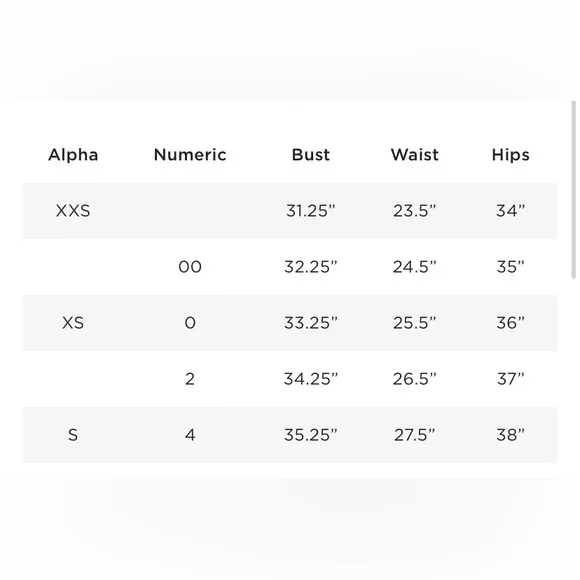
Task: Click the Bust column header
Action: coord(311,155)
